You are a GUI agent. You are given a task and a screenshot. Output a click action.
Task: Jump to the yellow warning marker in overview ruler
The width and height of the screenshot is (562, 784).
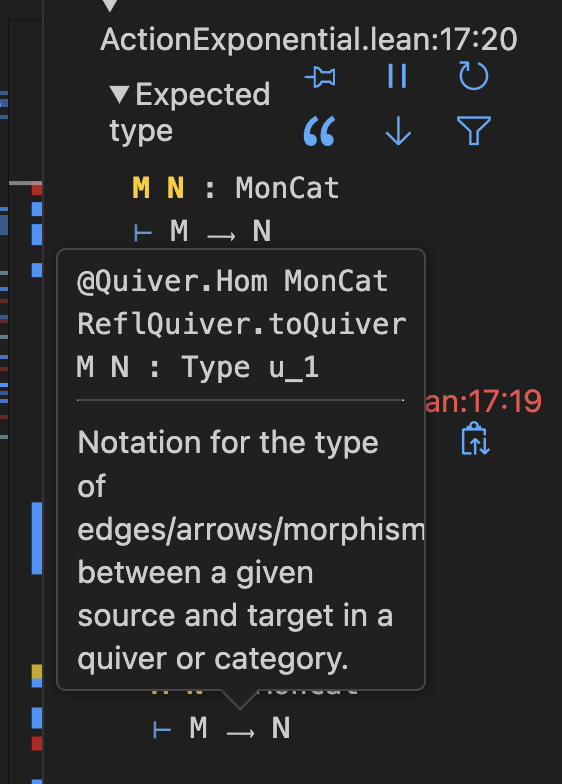37,671
